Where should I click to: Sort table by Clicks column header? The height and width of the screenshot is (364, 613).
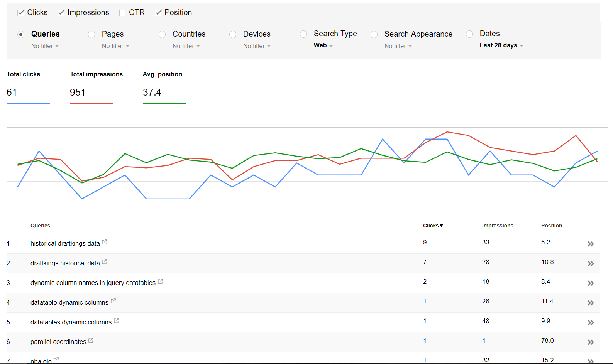pos(433,226)
